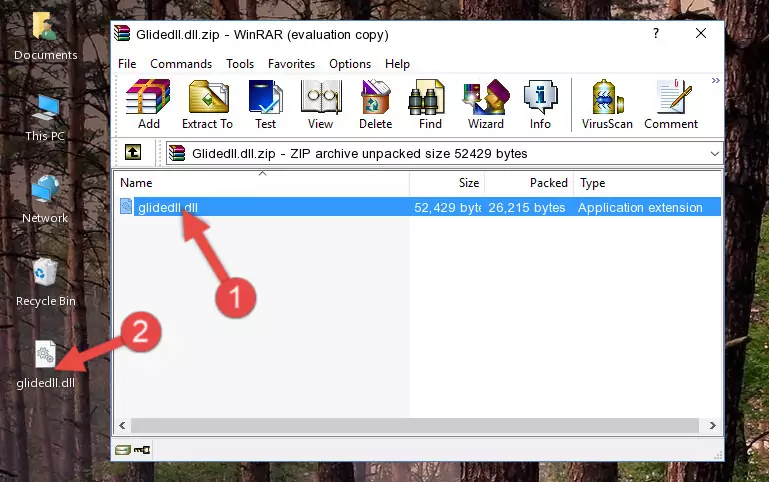Click the Delete toolbar icon

(x=376, y=104)
